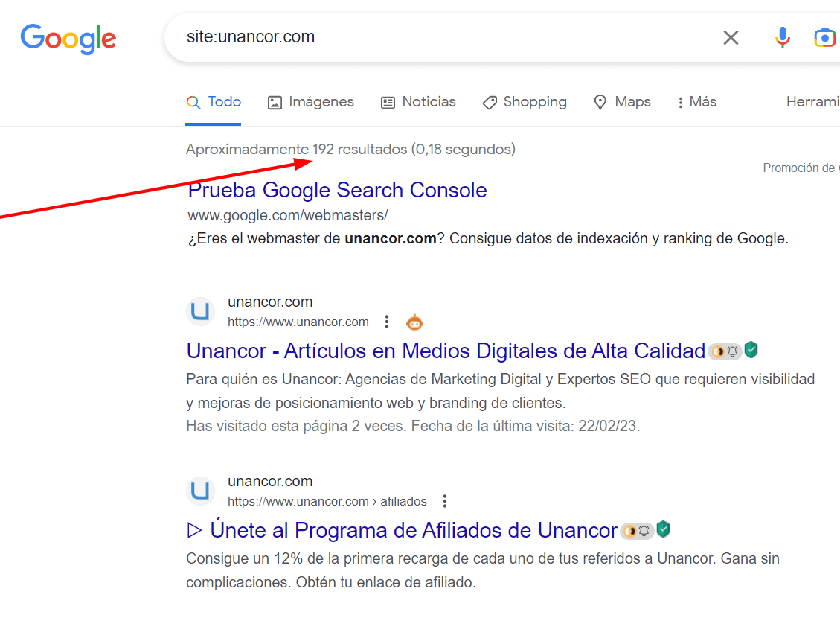Screen dimensions: 840x618
Task: Click the Google logo
Action: pyautogui.click(x=68, y=39)
